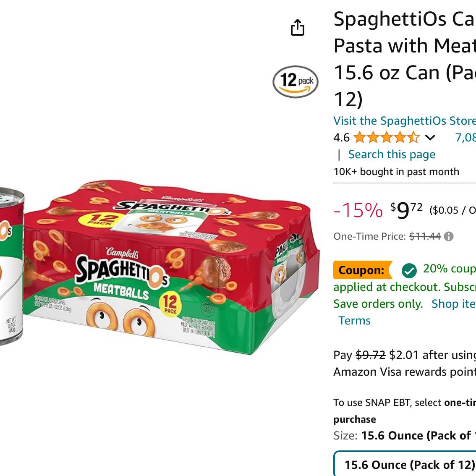Viewport: 476px width, 476px height.
Task: Click the orange Coupon label badge
Action: pyautogui.click(x=363, y=270)
